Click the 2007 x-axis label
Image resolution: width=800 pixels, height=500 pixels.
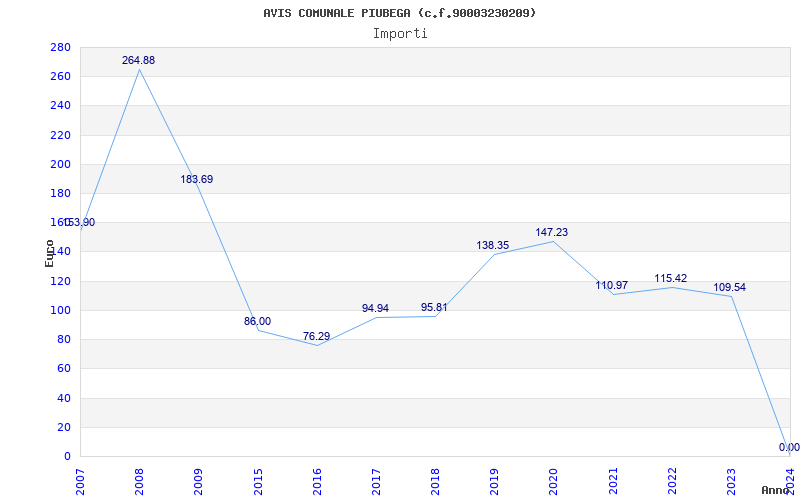(81, 481)
